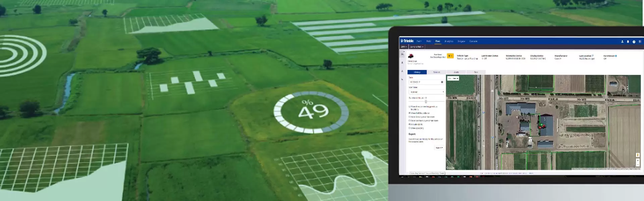Switch to the Alerts tab

456,72
